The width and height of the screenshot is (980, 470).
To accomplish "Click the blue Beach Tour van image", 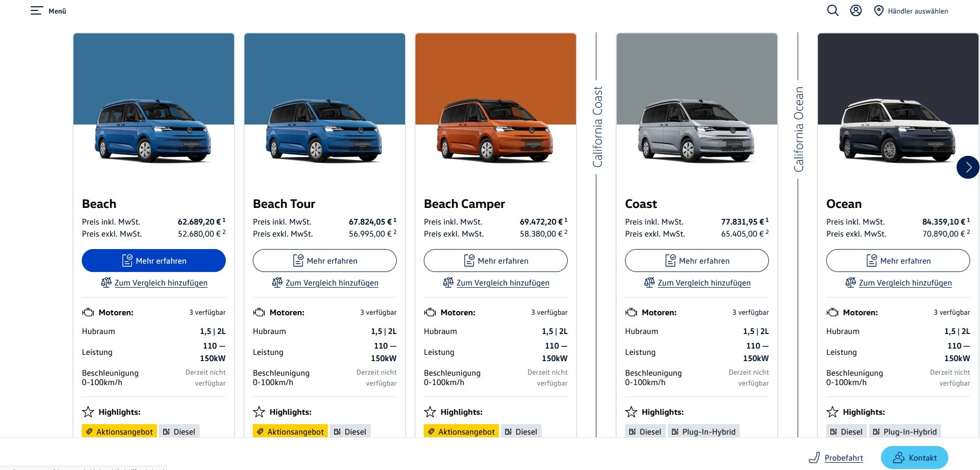I will click(x=324, y=129).
